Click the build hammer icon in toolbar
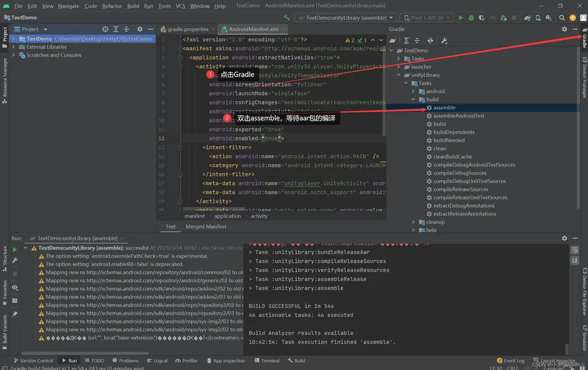 point(287,17)
